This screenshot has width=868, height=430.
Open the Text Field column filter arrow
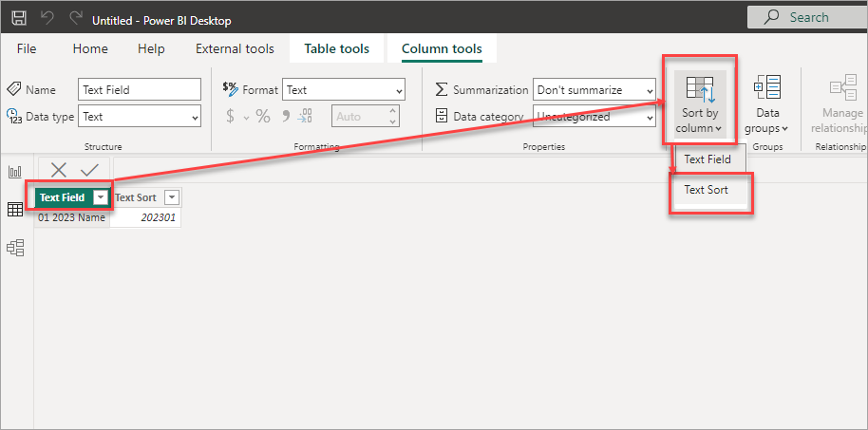[x=101, y=197]
